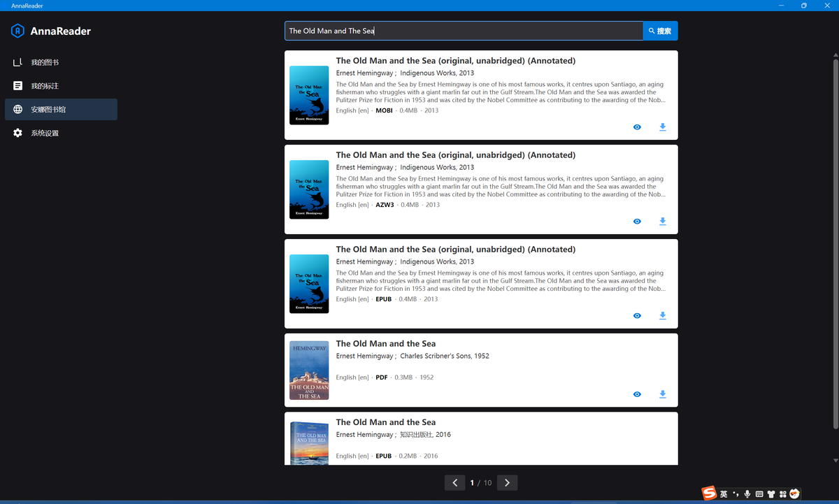Open Sogou skin shirt icon
The height and width of the screenshot is (504, 839).
771,494
